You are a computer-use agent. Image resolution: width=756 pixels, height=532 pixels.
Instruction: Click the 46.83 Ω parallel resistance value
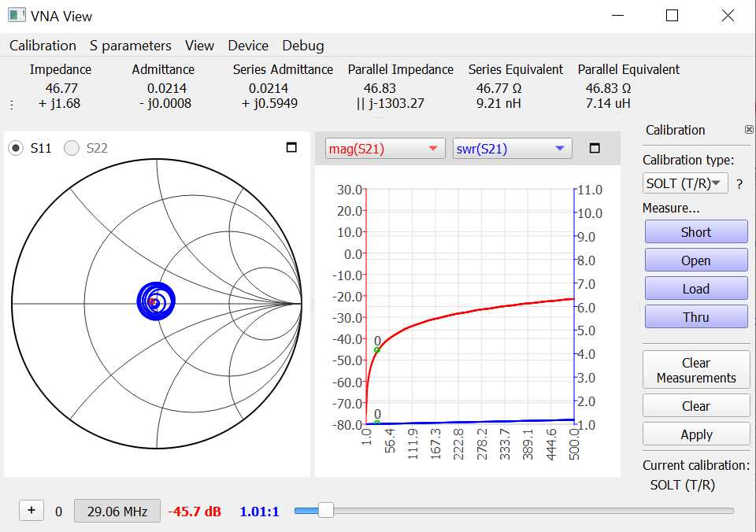pyautogui.click(x=609, y=88)
